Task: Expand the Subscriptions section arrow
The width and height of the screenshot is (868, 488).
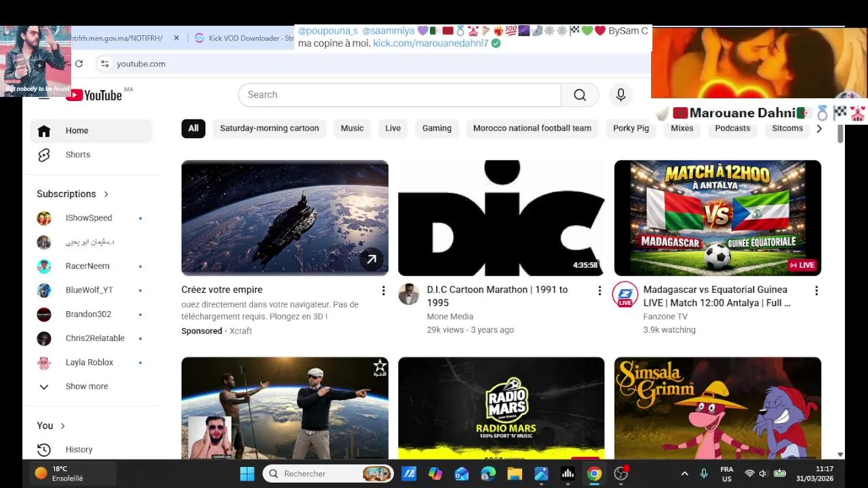Action: point(106,195)
